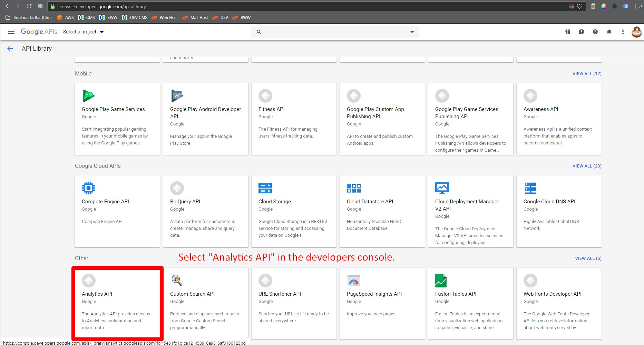Click the search magnifier icon

click(259, 32)
